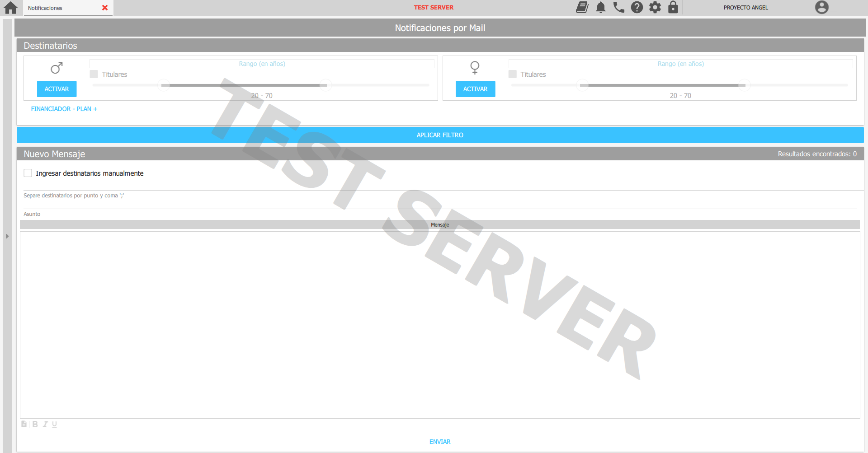Click the phone contact icon
The height and width of the screenshot is (453, 868).
(x=618, y=7)
